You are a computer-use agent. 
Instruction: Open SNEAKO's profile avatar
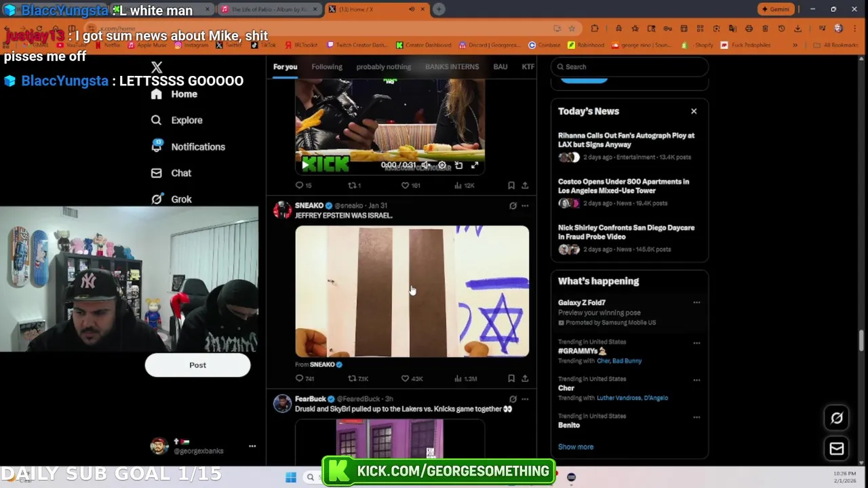[x=282, y=209]
